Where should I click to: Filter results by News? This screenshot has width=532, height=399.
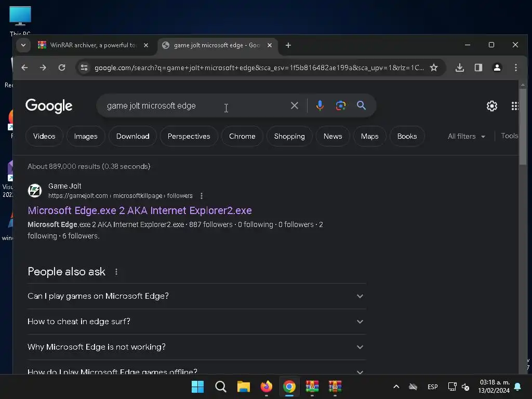click(x=332, y=136)
